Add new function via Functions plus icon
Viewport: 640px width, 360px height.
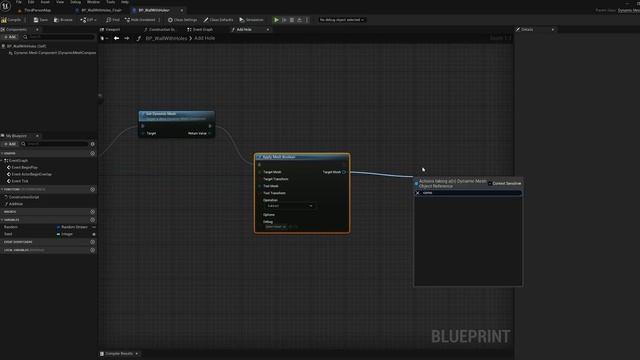click(x=93, y=189)
